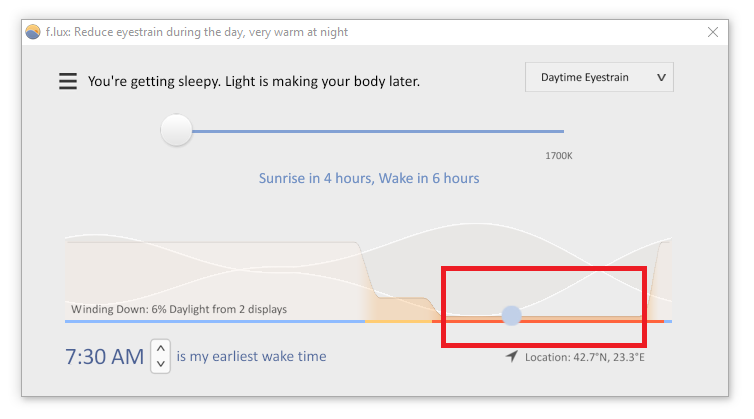Viewport: 754px width, 419px height.
Task: Click the location arrow icon
Action: 512,356
